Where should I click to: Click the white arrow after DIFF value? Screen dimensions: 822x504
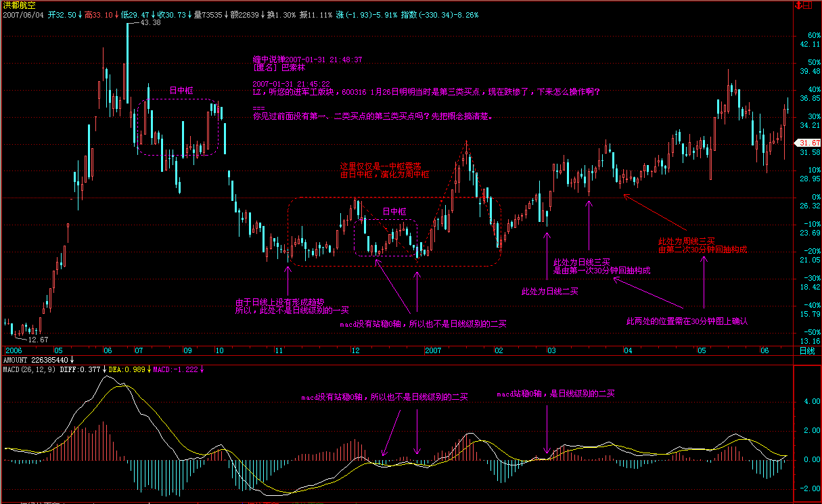(x=105, y=369)
